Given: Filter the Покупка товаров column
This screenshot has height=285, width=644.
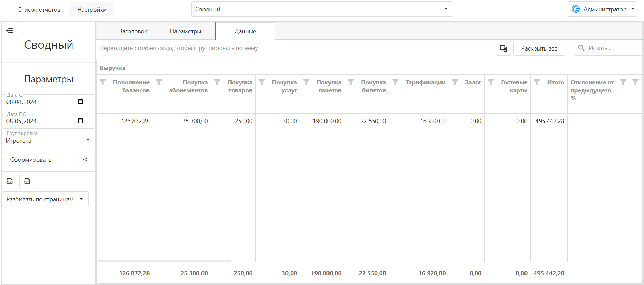Looking at the screenshot, I should pyautogui.click(x=217, y=82).
